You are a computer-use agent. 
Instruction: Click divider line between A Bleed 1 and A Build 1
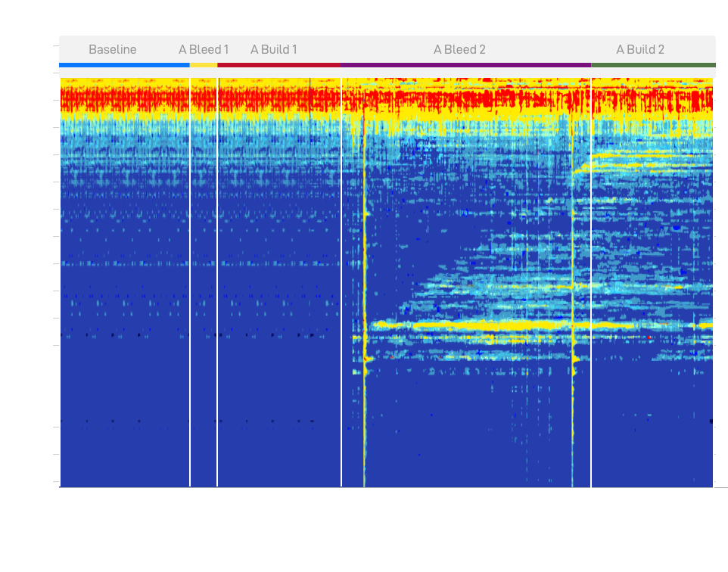click(x=217, y=303)
